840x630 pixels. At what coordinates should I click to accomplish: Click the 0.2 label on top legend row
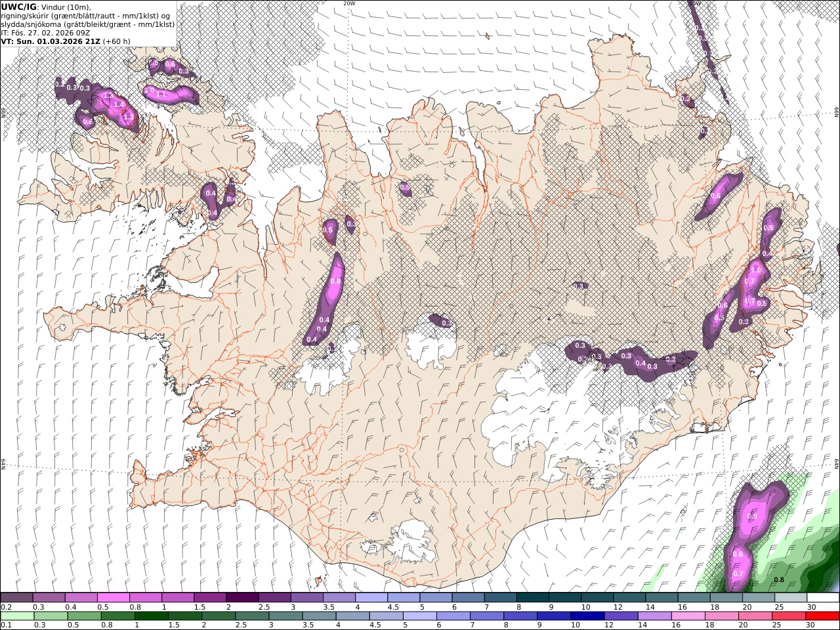[5, 607]
